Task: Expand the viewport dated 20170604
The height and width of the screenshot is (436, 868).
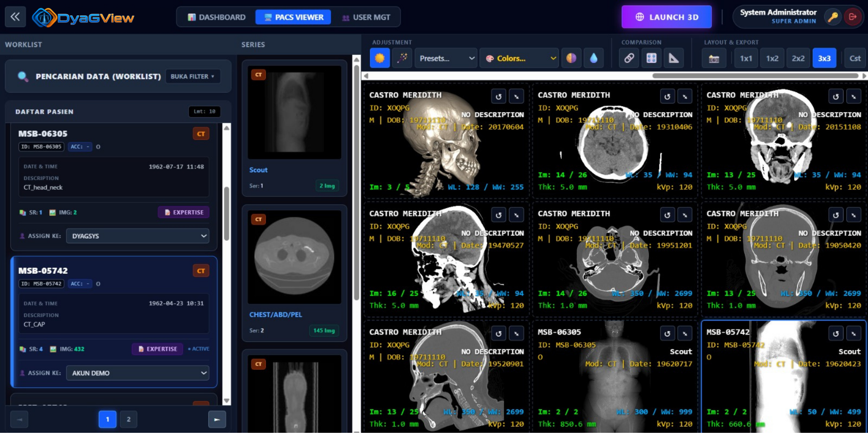Action: tap(516, 96)
